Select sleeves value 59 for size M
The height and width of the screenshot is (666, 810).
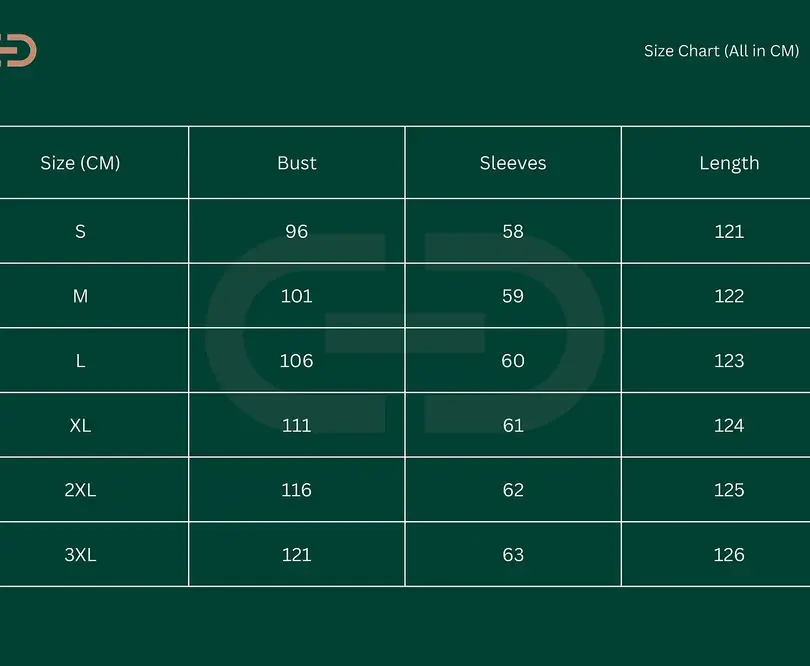(513, 296)
